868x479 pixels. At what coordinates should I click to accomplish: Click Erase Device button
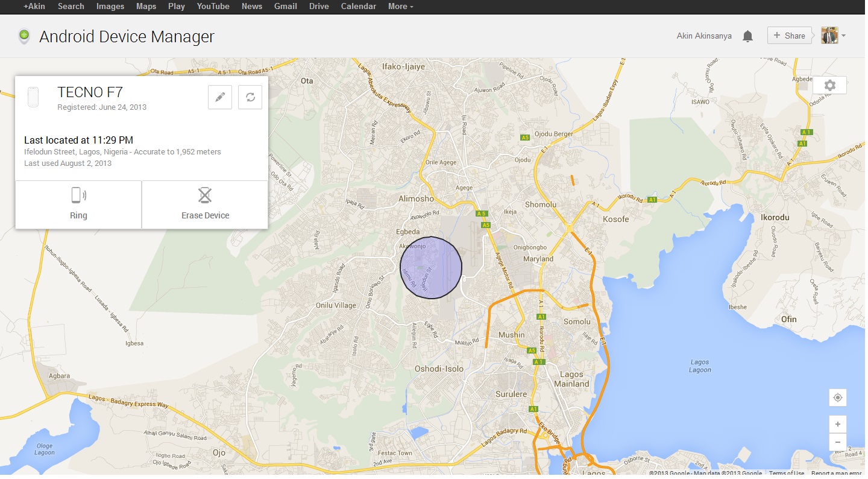coord(205,205)
